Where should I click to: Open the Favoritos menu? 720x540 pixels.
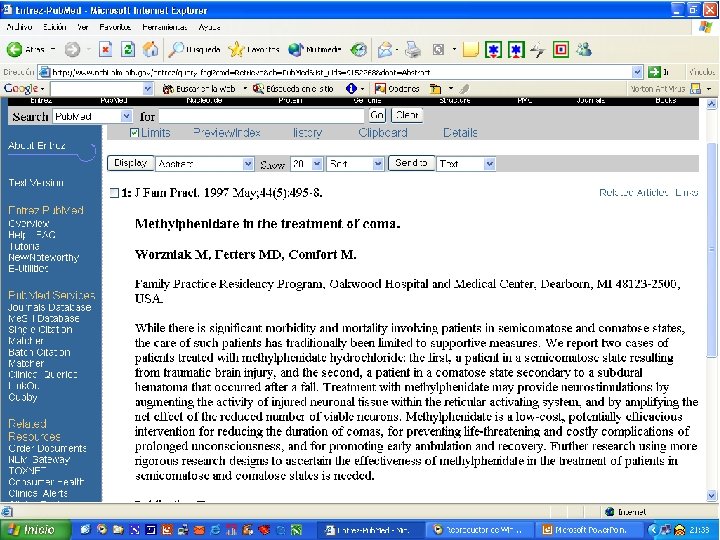point(115,27)
